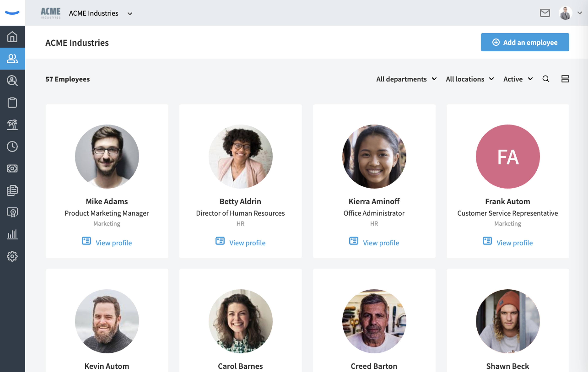The width and height of the screenshot is (588, 372).
Task: Click the name Betty Aldrin
Action: [x=241, y=201]
